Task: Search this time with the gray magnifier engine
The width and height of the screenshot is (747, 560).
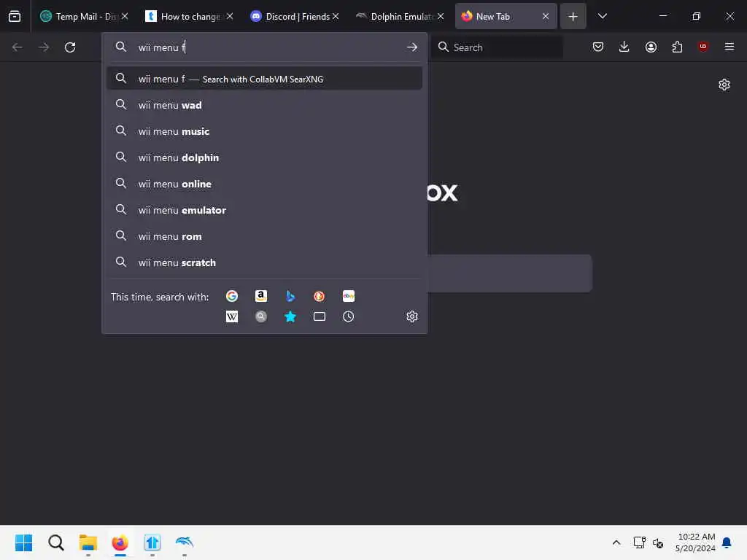Action: (261, 316)
